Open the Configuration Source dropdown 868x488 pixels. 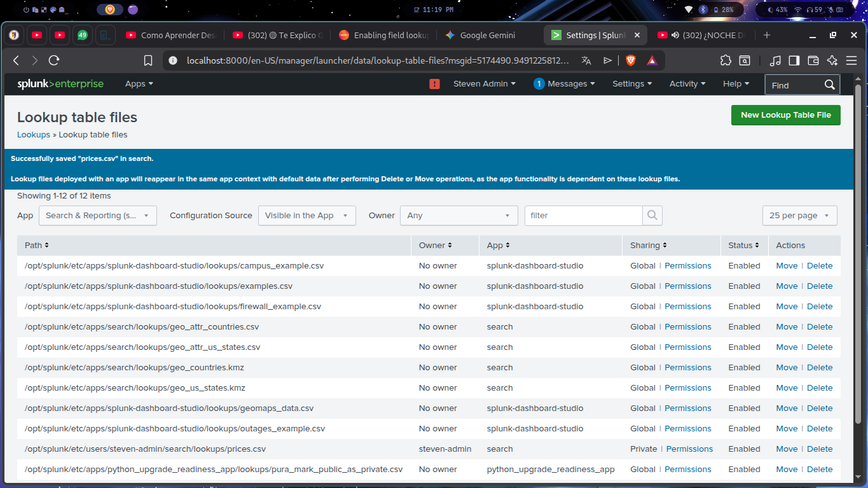[x=307, y=216]
